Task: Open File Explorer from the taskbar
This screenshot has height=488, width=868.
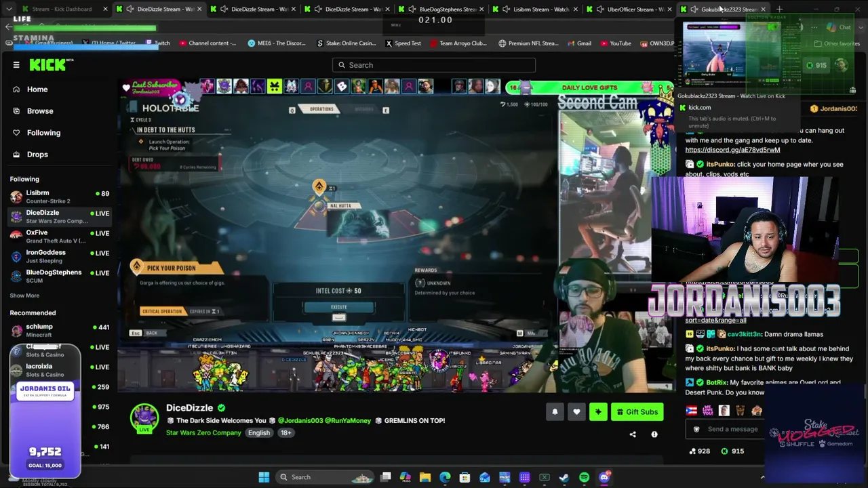Action: [425, 477]
